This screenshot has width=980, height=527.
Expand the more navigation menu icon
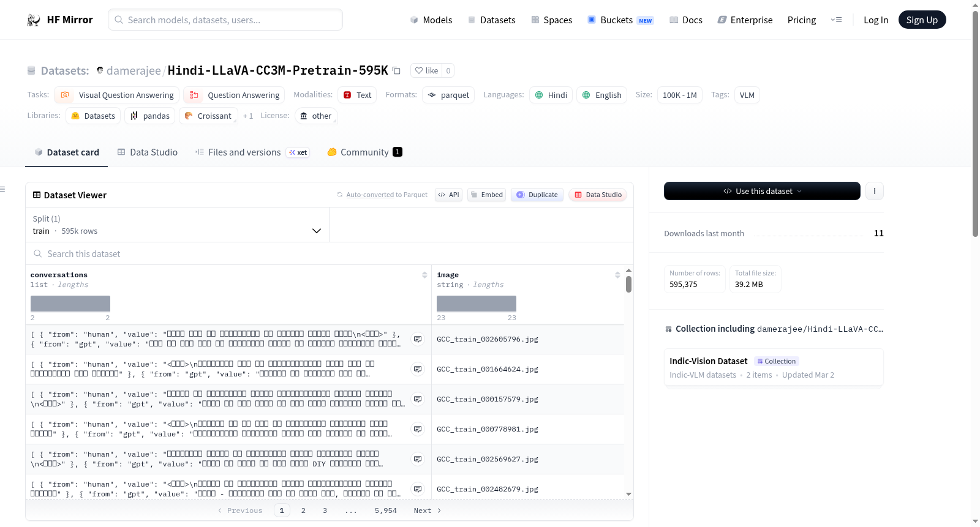836,20
